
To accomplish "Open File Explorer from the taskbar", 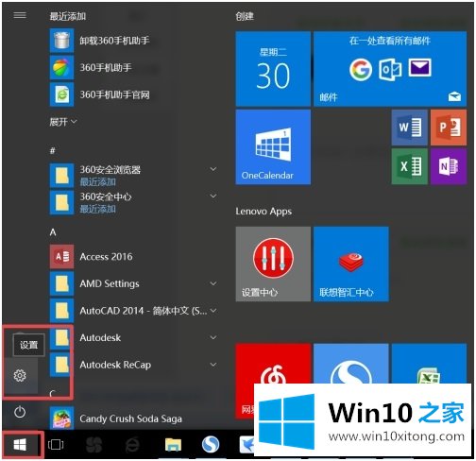I will click(x=173, y=445).
